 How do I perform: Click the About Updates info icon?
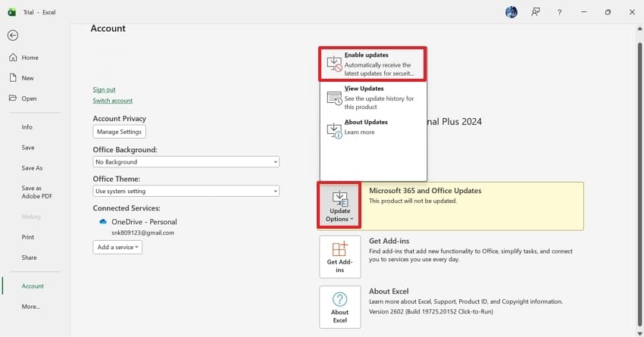tap(334, 131)
